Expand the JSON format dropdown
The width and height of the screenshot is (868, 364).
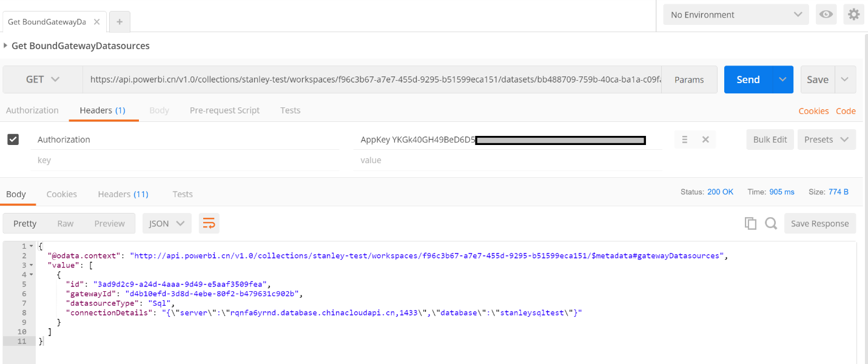point(167,223)
